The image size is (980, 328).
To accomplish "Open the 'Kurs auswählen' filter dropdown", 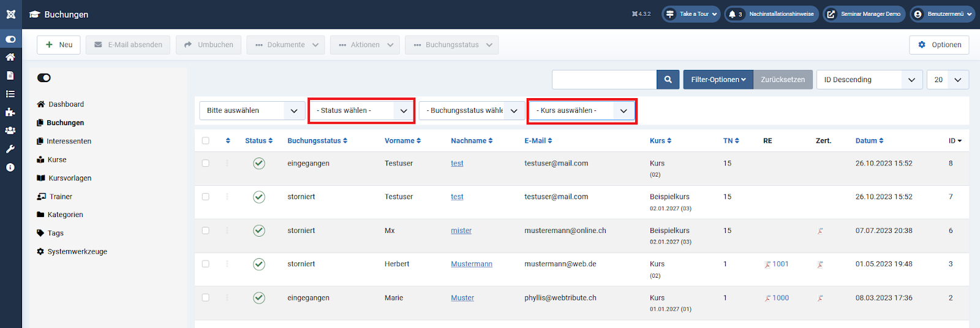I will (x=581, y=111).
